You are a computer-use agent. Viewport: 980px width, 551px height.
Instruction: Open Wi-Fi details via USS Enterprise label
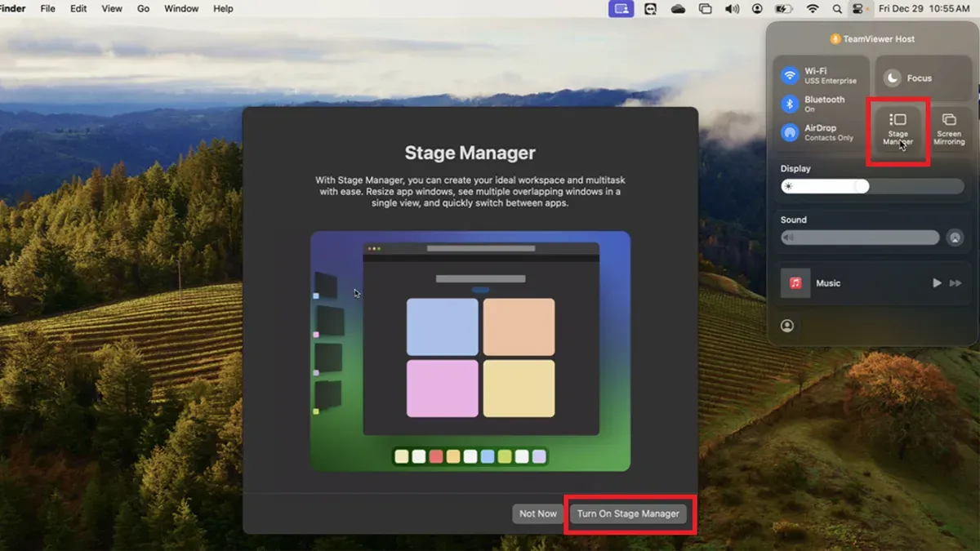(831, 81)
